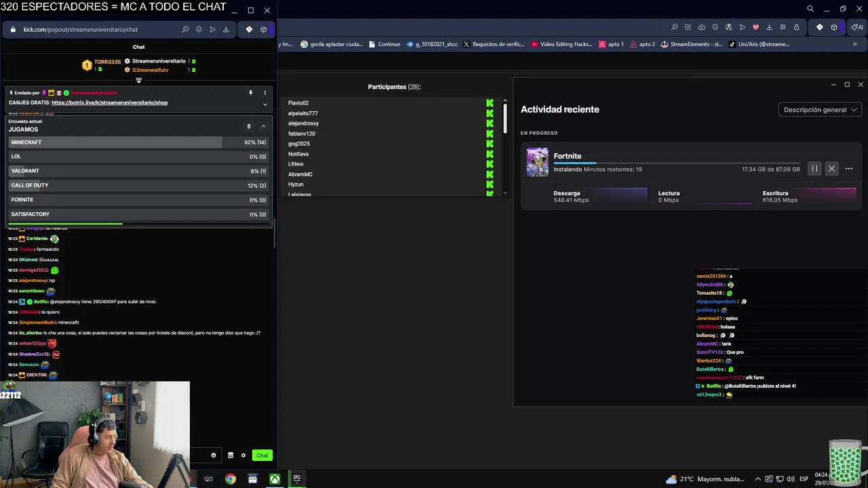This screenshot has height=488, width=868.
Task: Click the pin icon on pinned message
Action: click(250, 93)
